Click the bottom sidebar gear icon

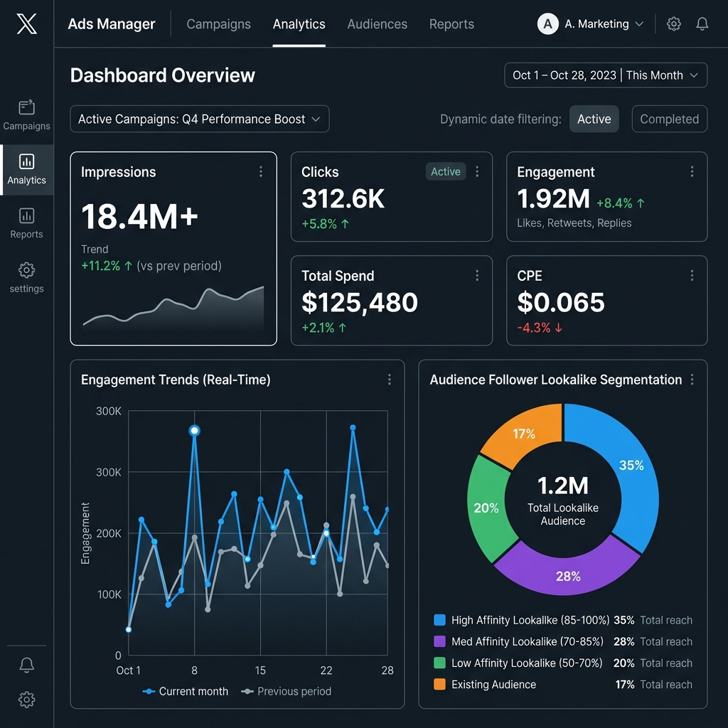26,700
